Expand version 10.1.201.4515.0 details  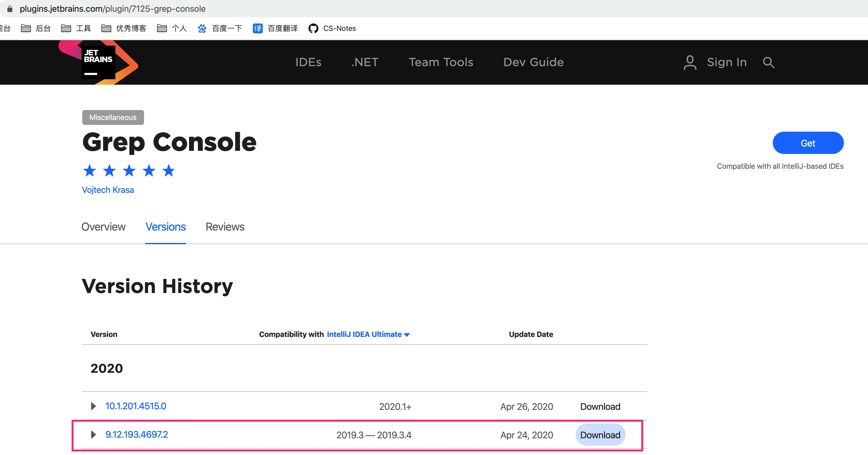click(93, 406)
